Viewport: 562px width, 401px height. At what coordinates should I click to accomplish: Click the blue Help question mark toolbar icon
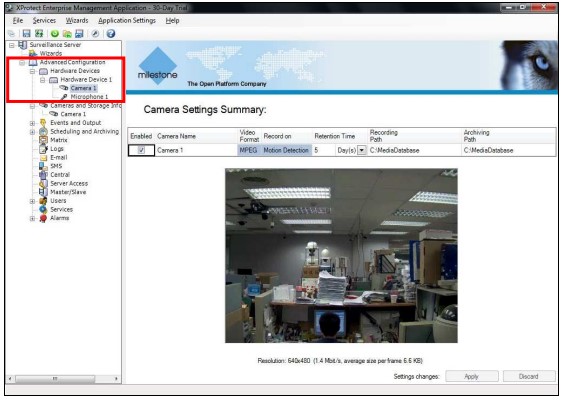coord(111,33)
